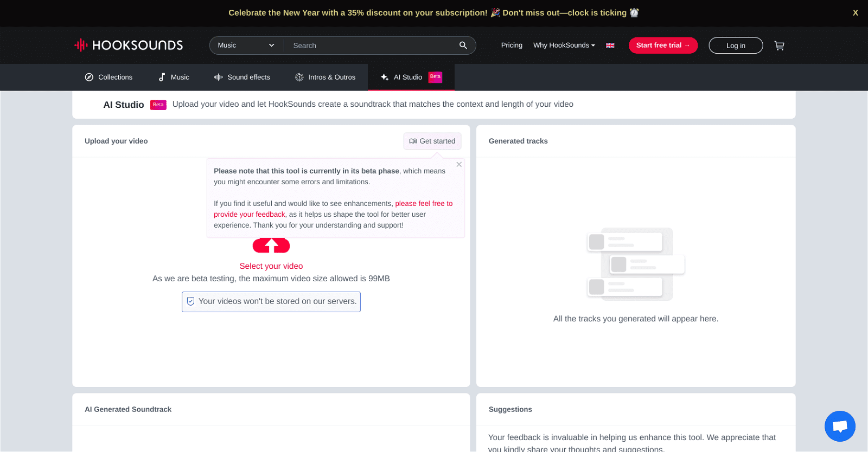This screenshot has height=452, width=868.
Task: Focus the Search input field
Action: point(372,46)
